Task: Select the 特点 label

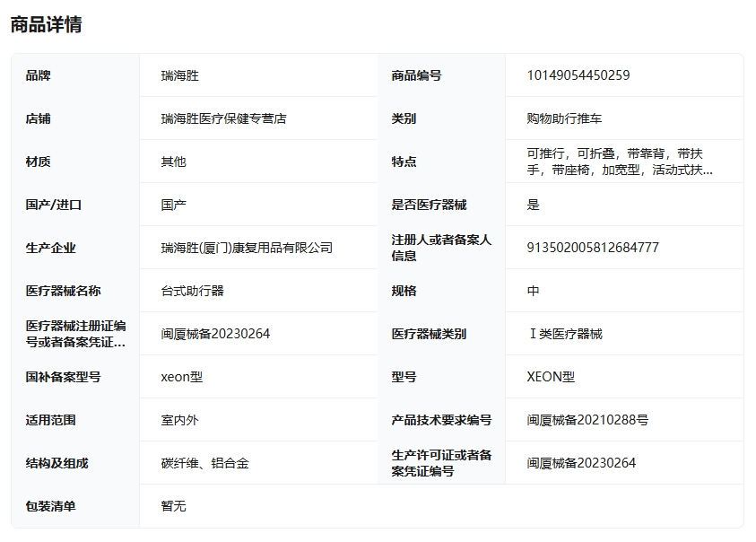Action: coord(404,162)
